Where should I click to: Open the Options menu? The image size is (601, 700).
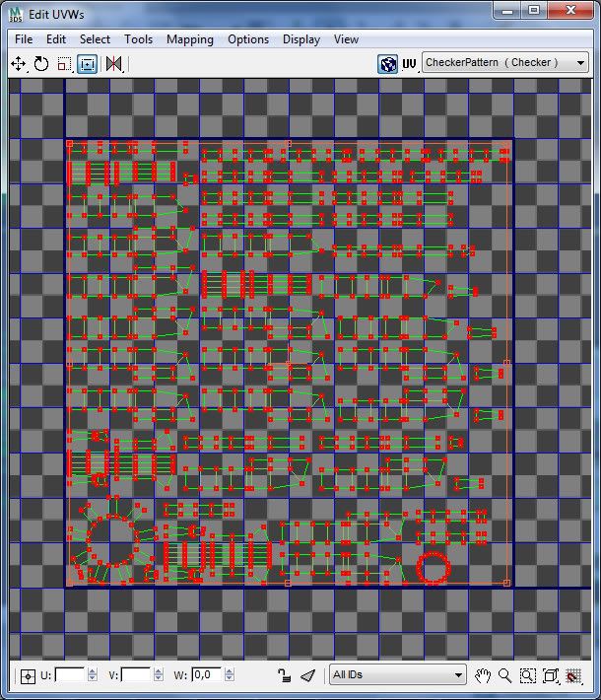pos(248,39)
